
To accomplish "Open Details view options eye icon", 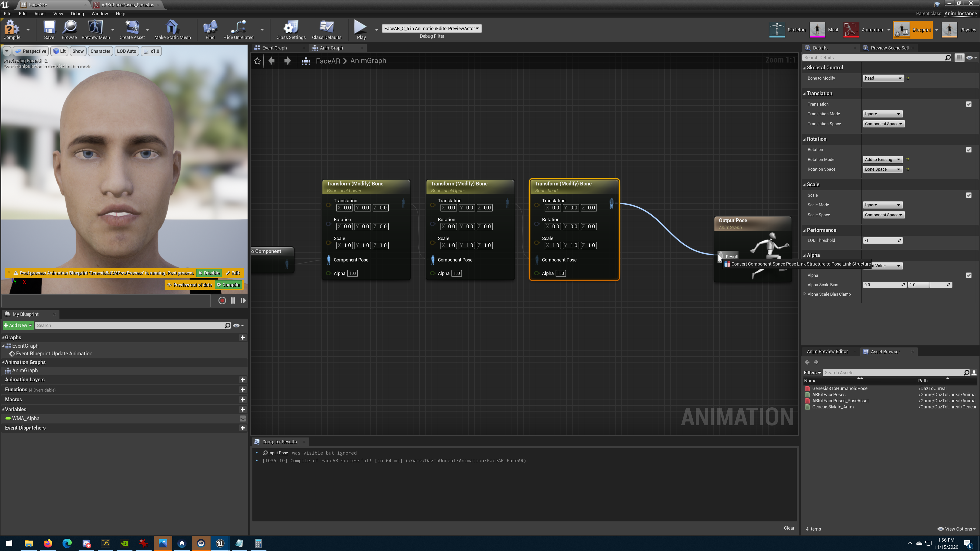I will click(971, 57).
